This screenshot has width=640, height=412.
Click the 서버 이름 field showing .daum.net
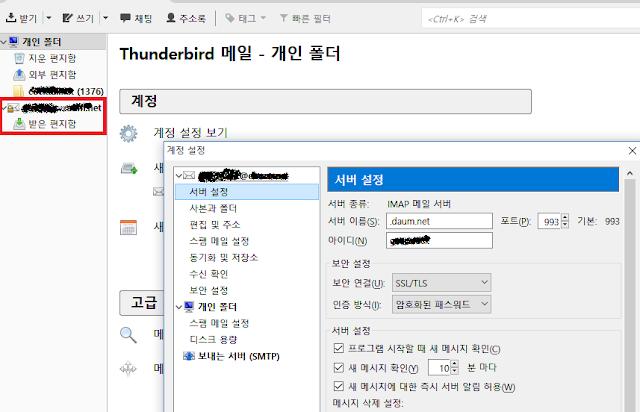(x=439, y=221)
